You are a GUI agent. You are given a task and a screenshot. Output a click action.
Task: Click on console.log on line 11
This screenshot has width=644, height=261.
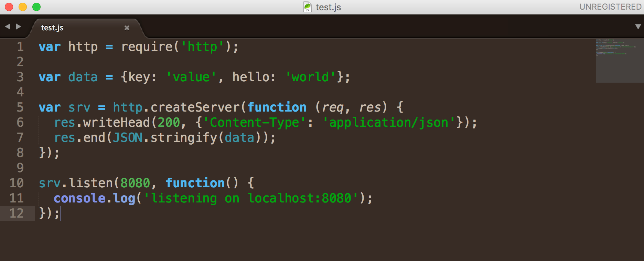pyautogui.click(x=95, y=198)
